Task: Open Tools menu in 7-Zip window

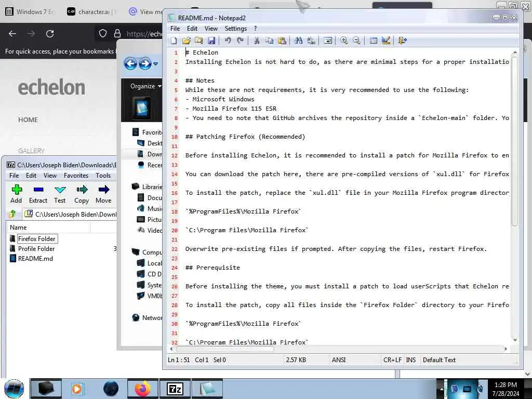Action: 103,176
